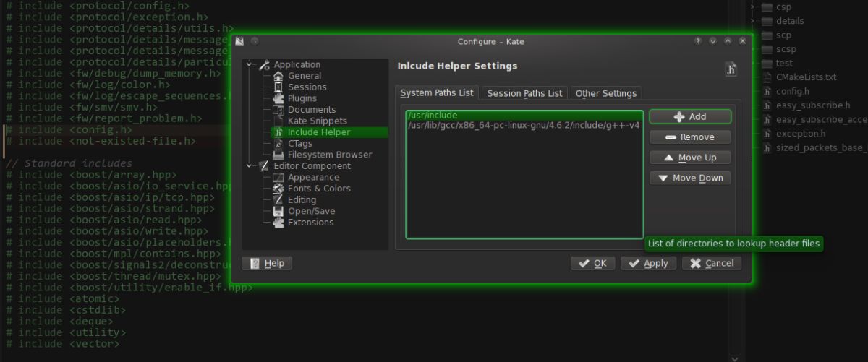Switch to the Other Settings tab

606,93
